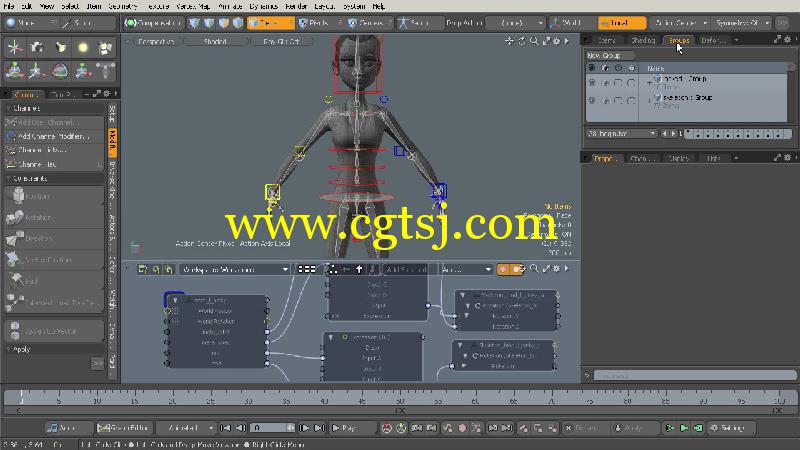Open the Geometry menu
Image resolution: width=800 pixels, height=450 pixels.
click(x=123, y=6)
